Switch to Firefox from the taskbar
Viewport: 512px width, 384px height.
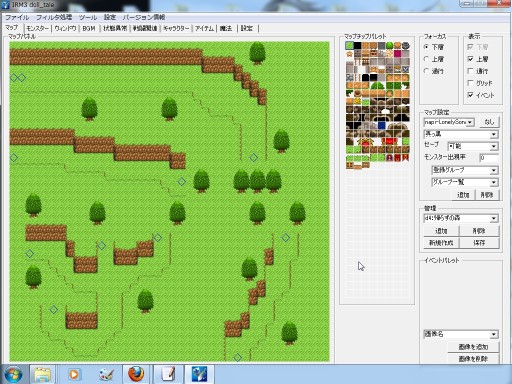pyautogui.click(x=136, y=374)
